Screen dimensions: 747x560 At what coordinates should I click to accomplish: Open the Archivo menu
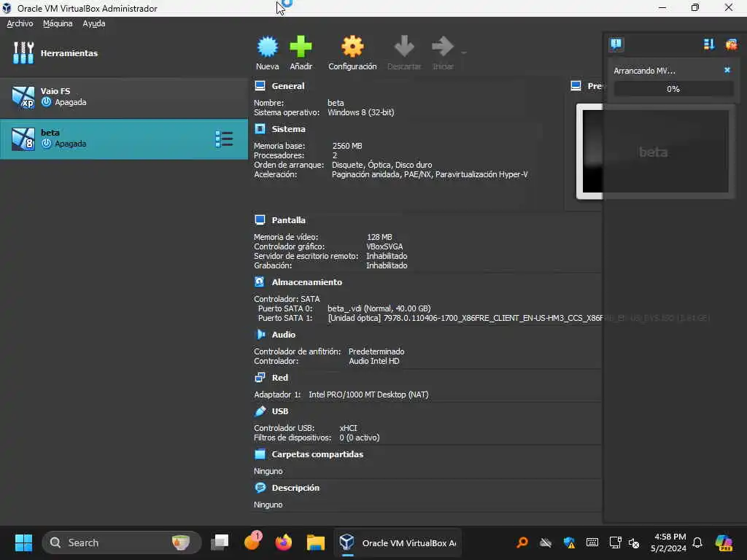pos(20,23)
